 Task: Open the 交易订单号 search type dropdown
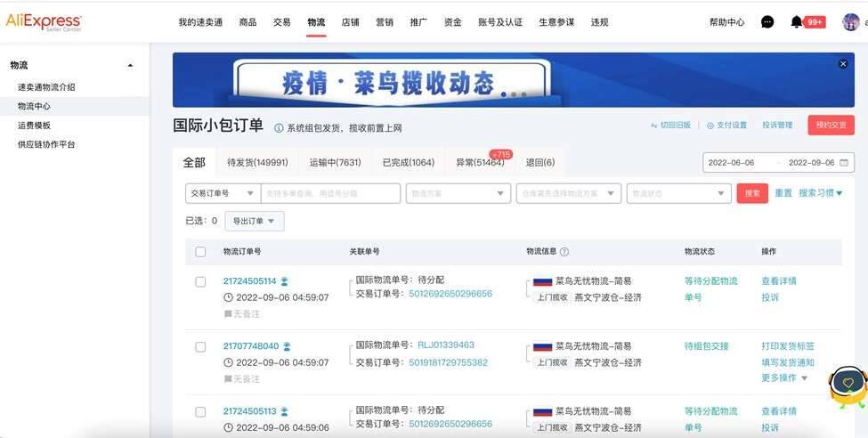click(x=223, y=193)
